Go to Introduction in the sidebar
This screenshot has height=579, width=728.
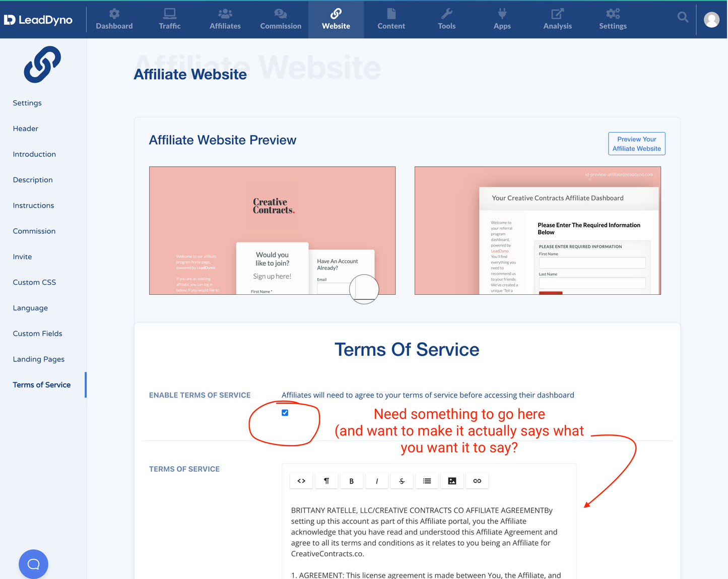(34, 154)
